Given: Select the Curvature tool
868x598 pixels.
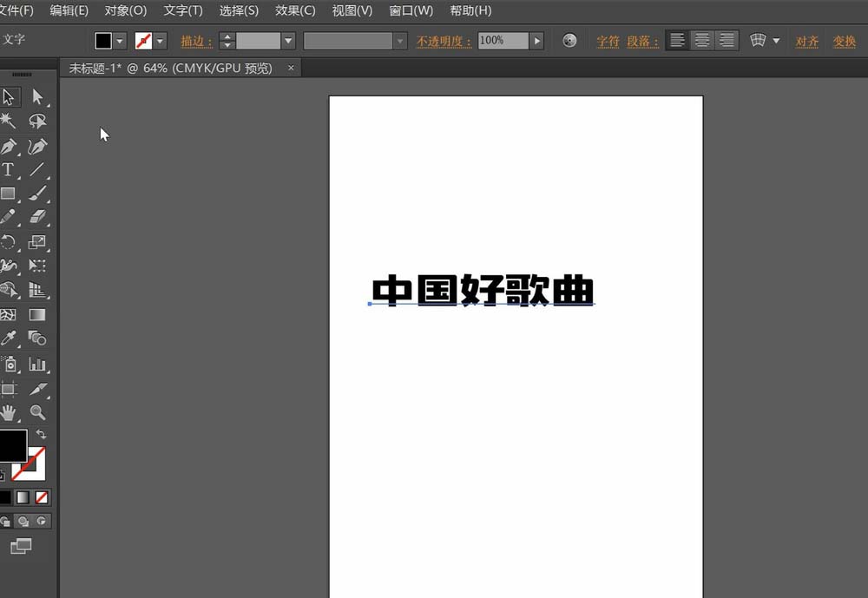Looking at the screenshot, I should pyautogui.click(x=37, y=146).
